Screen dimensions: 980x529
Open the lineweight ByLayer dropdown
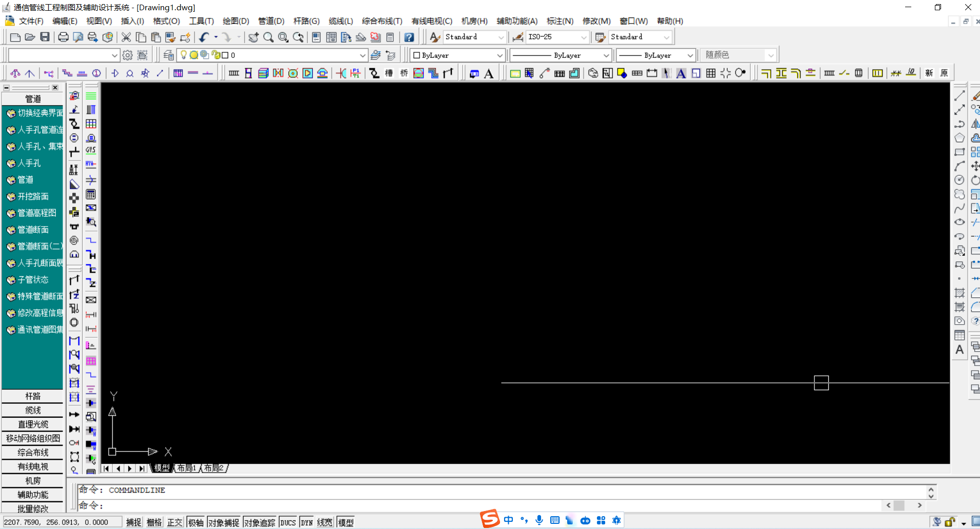click(656, 55)
